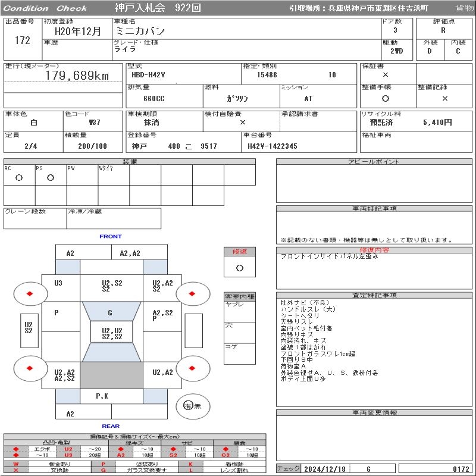Toggle the 整備手帳 circle mark
Screen dimensions: 476x476
coord(386,98)
